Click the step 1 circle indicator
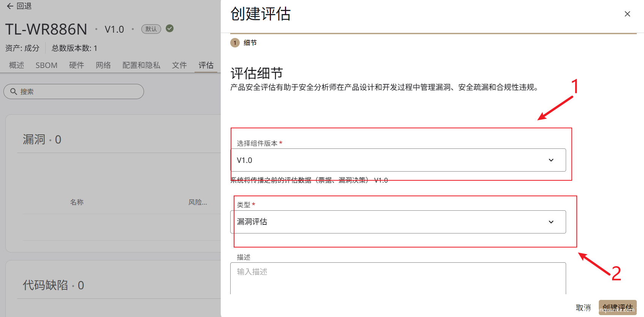This screenshot has height=317, width=644. tap(235, 43)
